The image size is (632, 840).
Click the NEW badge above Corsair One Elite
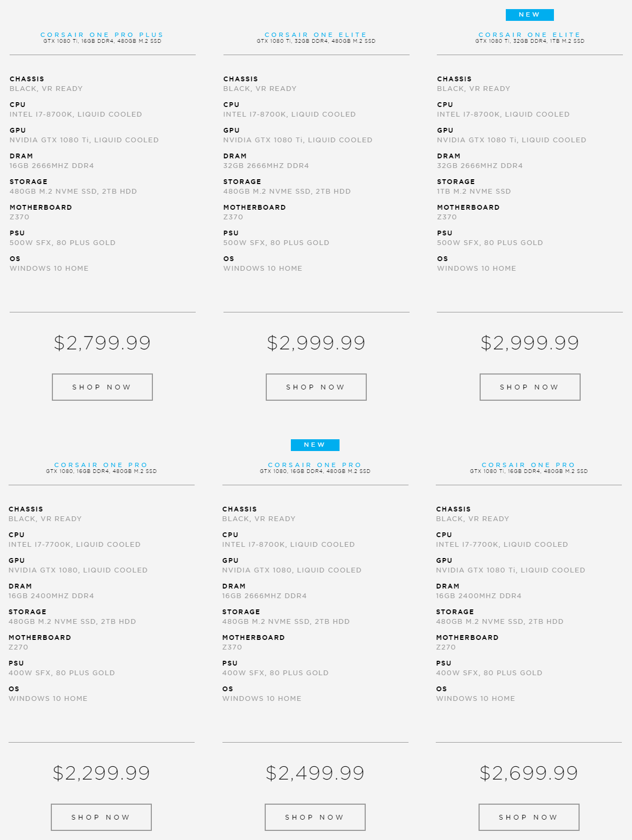(529, 14)
